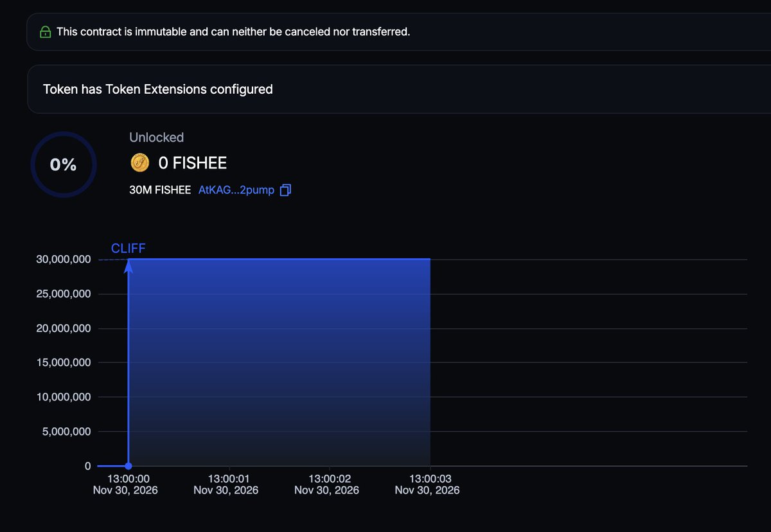Click the 10,000,000 y-axis label
The height and width of the screenshot is (532, 771).
tap(64, 397)
